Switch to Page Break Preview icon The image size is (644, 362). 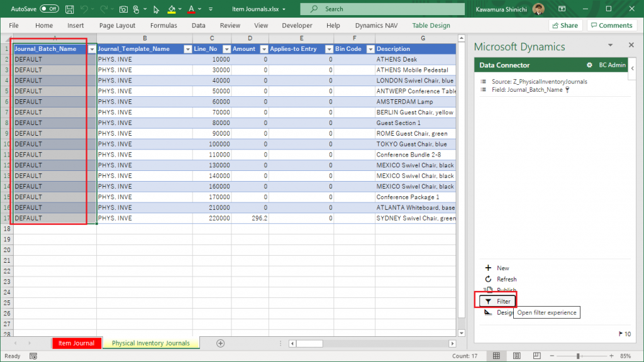(x=537, y=356)
